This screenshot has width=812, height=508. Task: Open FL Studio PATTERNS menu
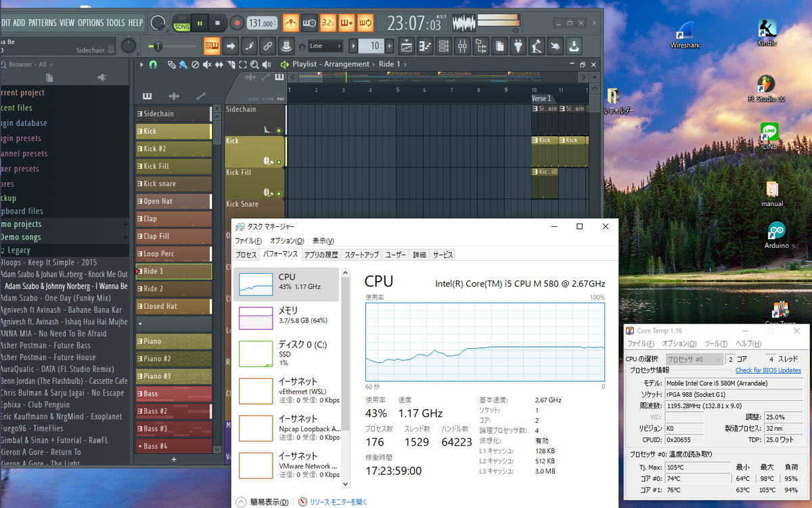tap(43, 22)
